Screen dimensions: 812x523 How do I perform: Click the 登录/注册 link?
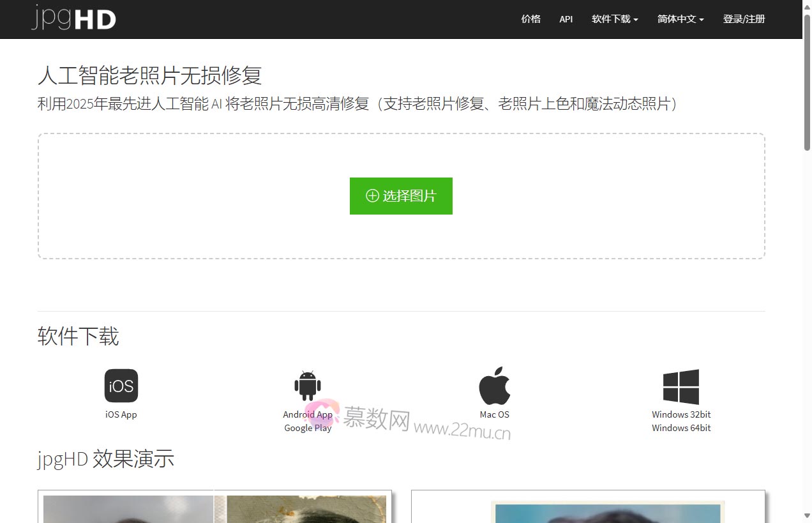[x=744, y=19]
